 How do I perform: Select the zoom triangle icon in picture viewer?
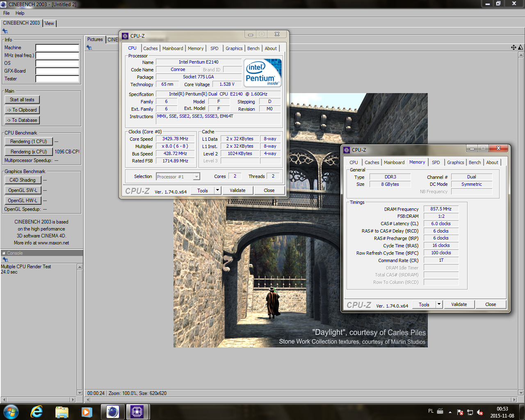(520, 48)
